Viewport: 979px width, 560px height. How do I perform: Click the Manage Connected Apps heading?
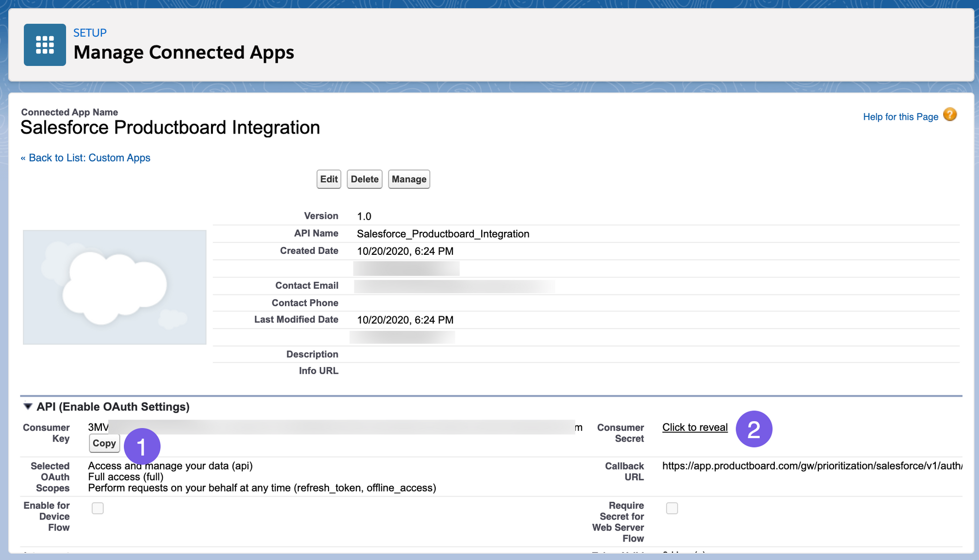(184, 52)
